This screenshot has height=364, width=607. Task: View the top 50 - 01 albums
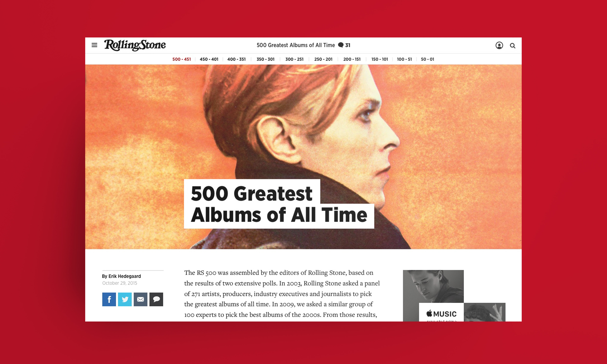click(x=427, y=59)
